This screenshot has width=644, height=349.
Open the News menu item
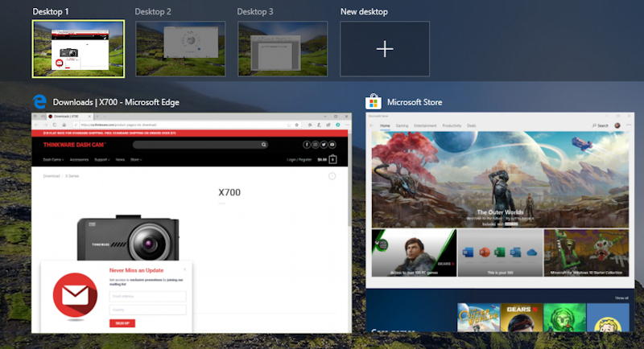coord(120,159)
